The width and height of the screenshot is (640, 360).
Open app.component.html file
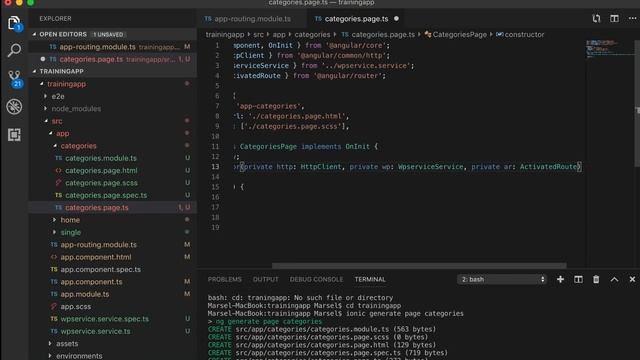coord(113,257)
